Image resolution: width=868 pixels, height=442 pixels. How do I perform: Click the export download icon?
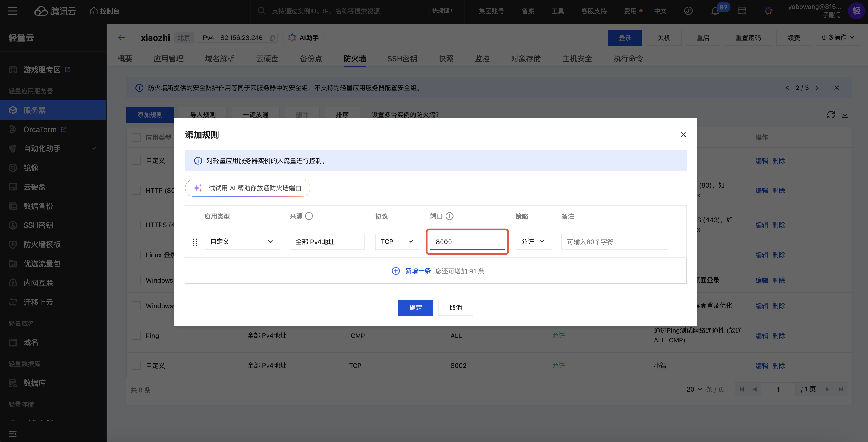(845, 115)
